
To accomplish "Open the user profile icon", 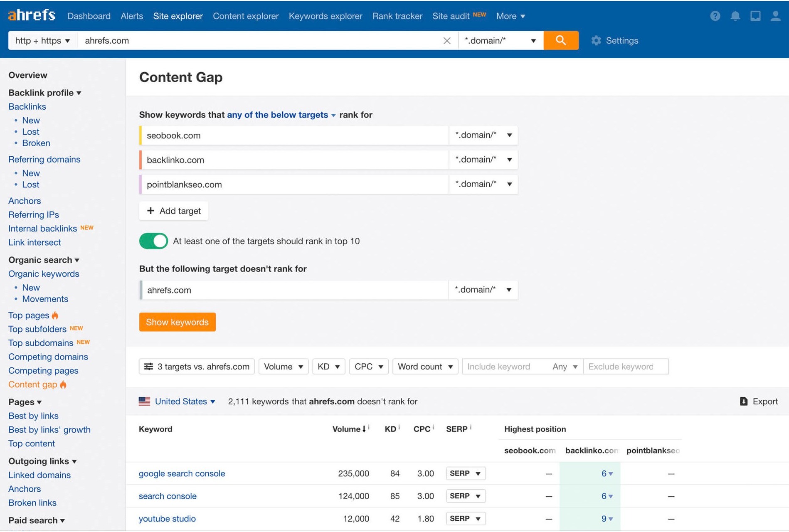I will click(776, 16).
